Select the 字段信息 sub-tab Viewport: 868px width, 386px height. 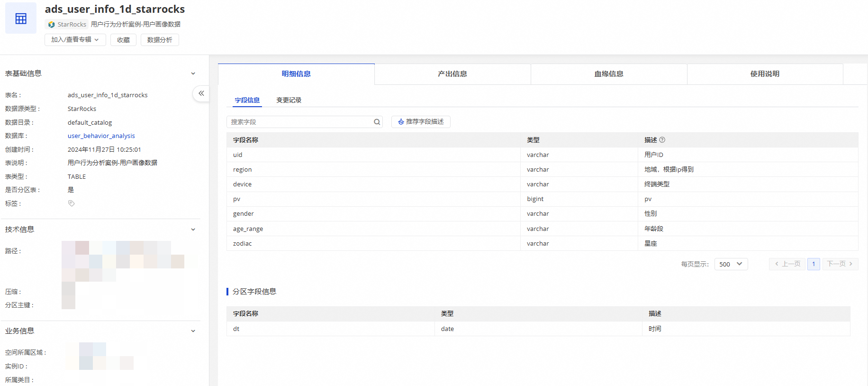pos(247,100)
